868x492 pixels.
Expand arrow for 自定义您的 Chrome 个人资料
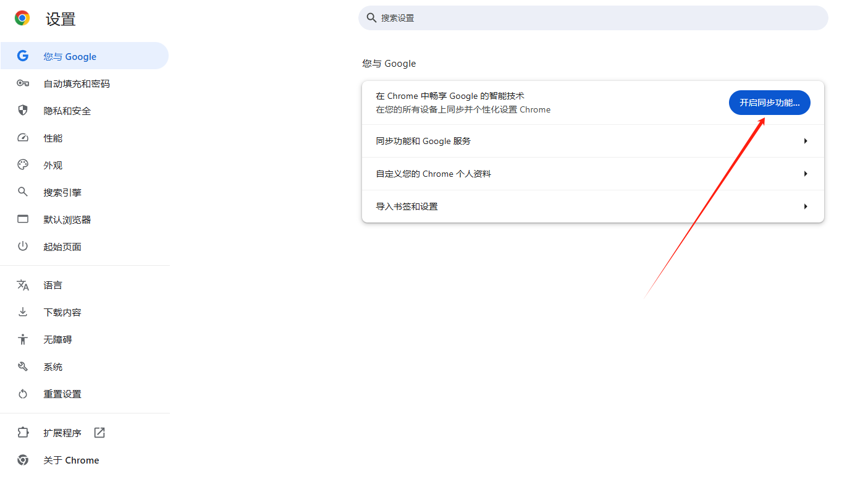[x=806, y=174]
